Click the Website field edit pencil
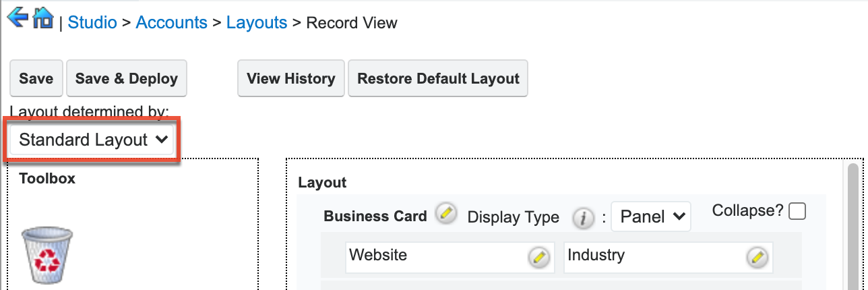The height and width of the screenshot is (290, 868). click(x=538, y=257)
